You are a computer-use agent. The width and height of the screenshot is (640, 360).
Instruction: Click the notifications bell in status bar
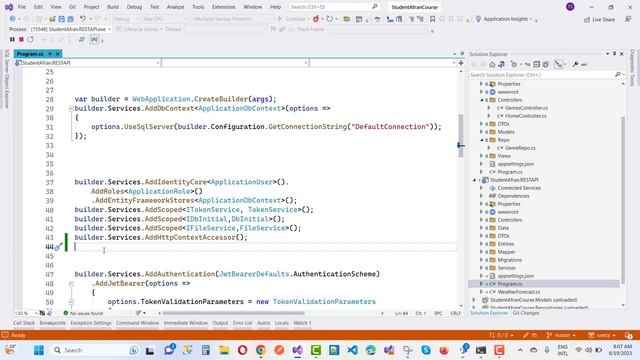[x=629, y=335]
